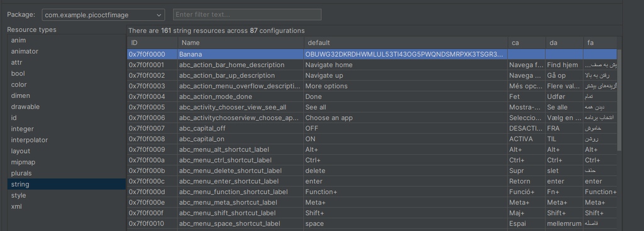The width and height of the screenshot is (644, 231).
Task: Select the Banana string resource row
Action: 372,54
